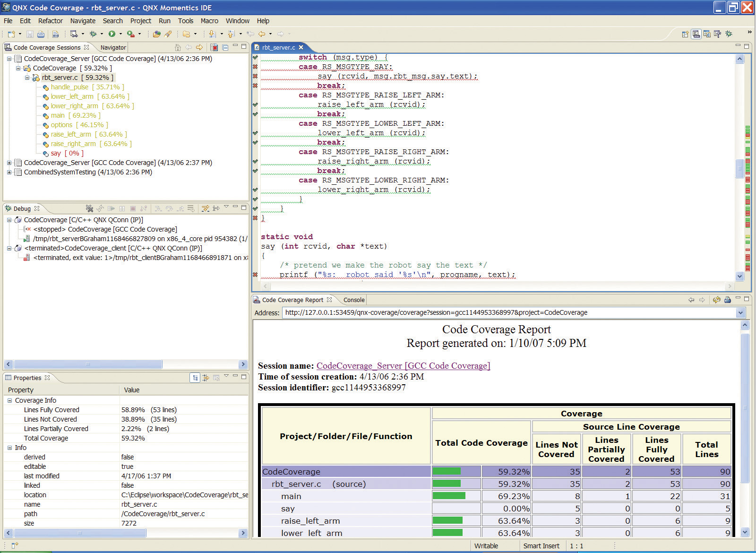Switch to the Console tab
This screenshot has width=756, height=553.
pyautogui.click(x=354, y=300)
